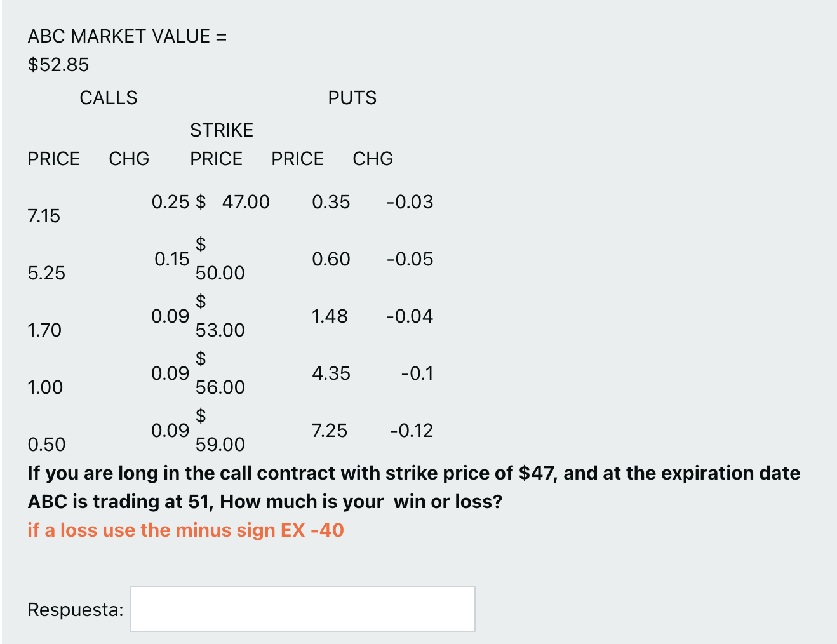Click the 0.50 call price

coord(43,444)
